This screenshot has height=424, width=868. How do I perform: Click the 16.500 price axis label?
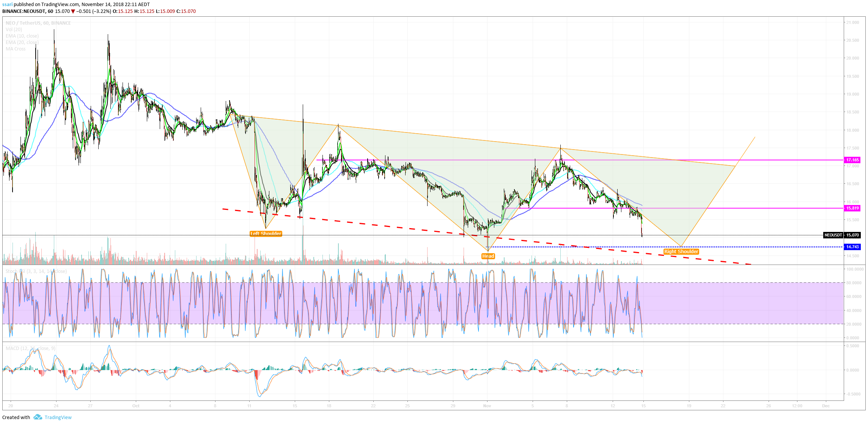click(x=852, y=184)
